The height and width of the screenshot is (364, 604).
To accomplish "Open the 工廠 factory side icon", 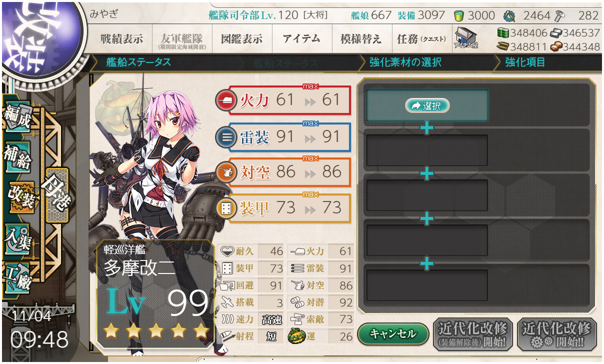I will coord(18,276).
